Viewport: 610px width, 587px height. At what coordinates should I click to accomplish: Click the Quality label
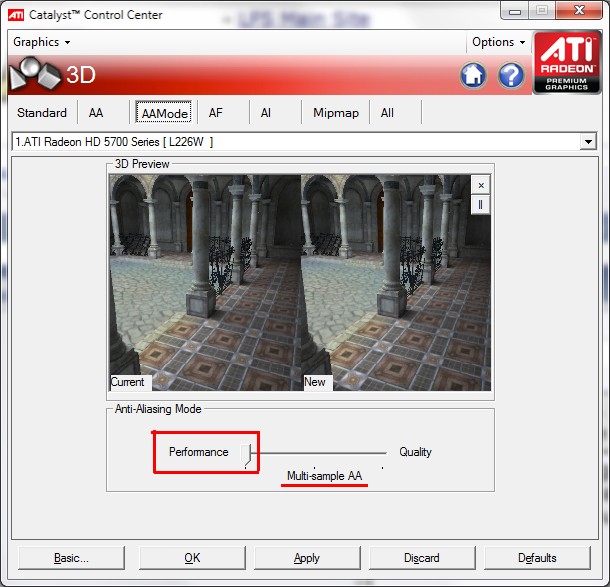point(415,452)
